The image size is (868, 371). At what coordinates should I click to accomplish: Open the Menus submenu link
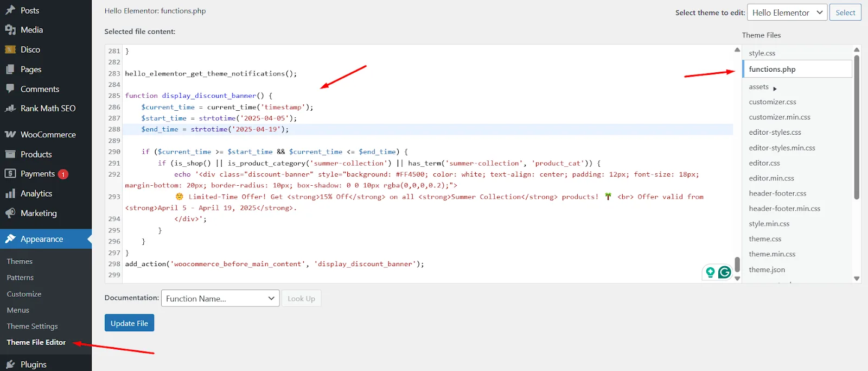pyautogui.click(x=18, y=310)
